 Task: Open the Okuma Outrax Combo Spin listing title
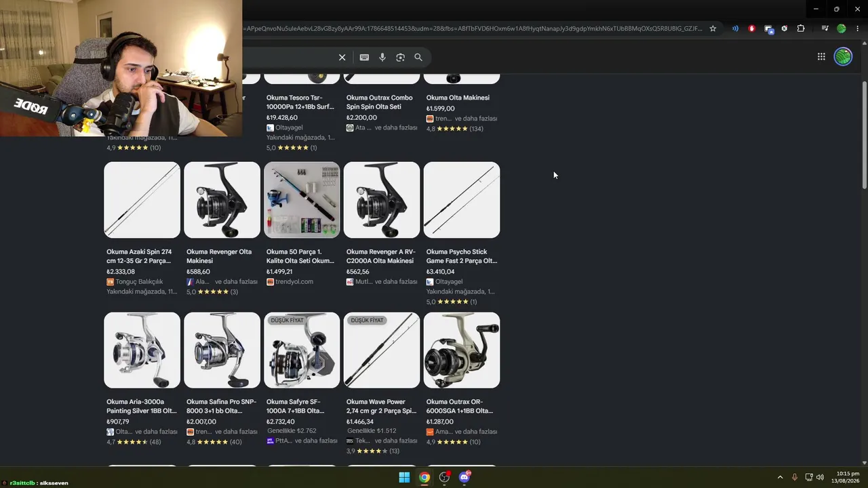380,102
